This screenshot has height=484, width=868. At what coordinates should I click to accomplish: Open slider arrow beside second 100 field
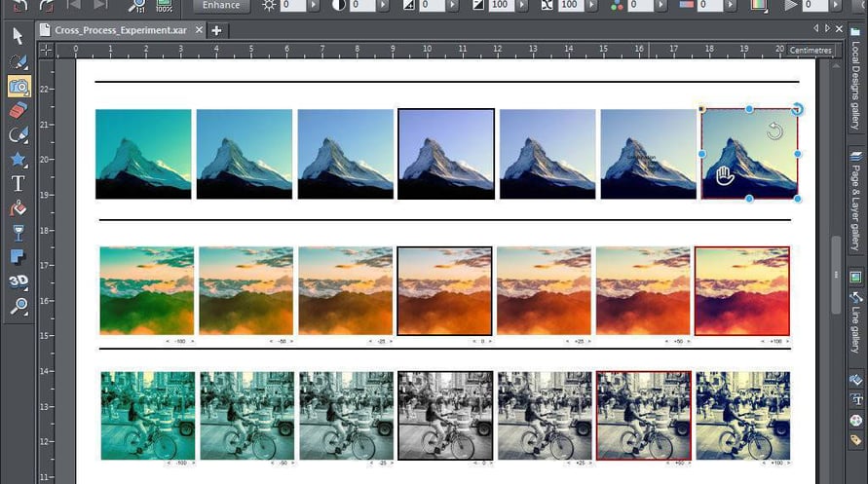pos(591,6)
